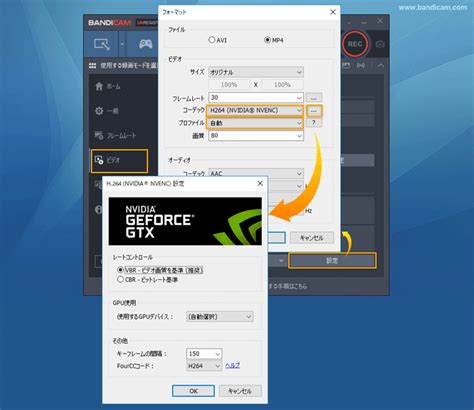The width and height of the screenshot is (474, 410).
Task: Click the 設定 settings button in Bandicam window
Action: pyautogui.click(x=332, y=261)
